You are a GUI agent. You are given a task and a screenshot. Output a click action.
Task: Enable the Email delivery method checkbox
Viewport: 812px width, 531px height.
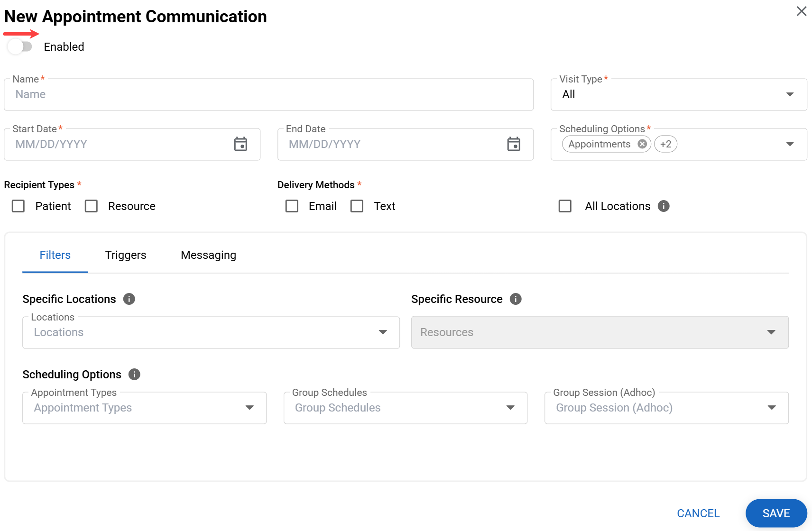tap(292, 206)
